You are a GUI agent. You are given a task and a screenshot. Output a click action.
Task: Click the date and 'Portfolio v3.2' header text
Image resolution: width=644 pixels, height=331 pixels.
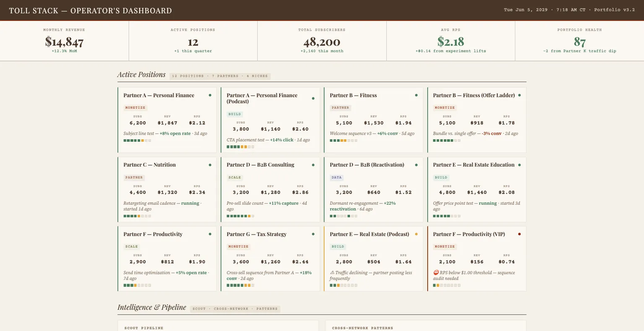[x=569, y=10]
